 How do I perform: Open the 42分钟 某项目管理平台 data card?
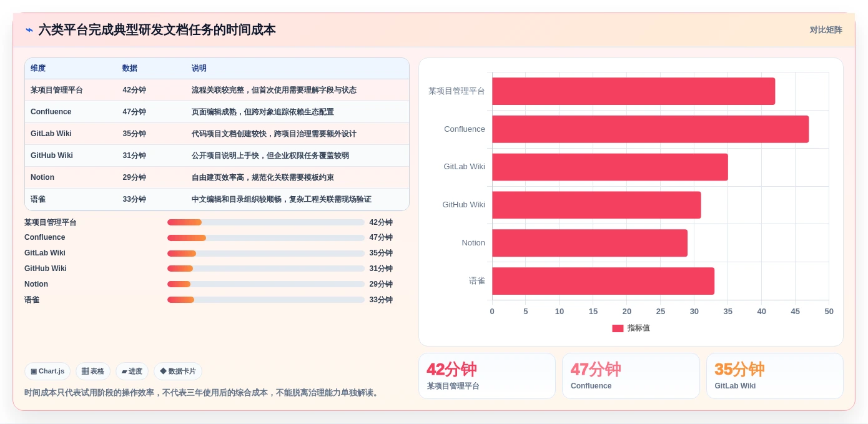coord(487,376)
